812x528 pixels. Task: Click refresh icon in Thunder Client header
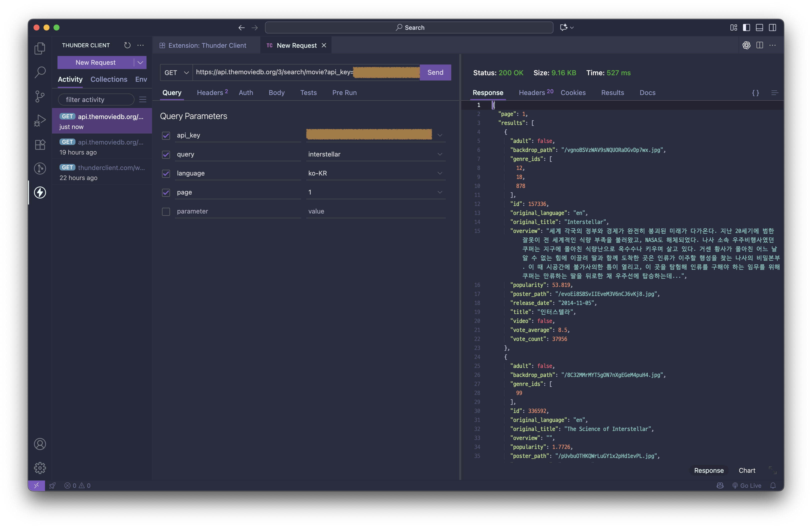coord(127,45)
